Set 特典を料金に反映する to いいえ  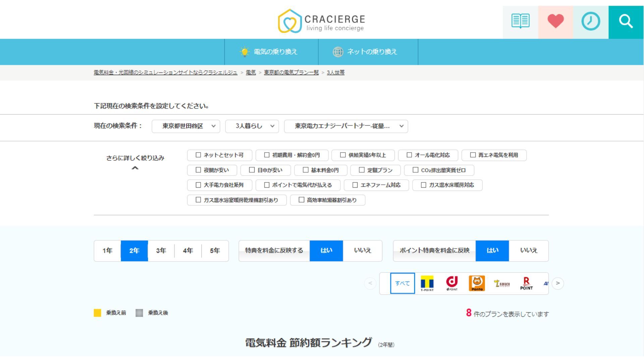click(362, 251)
